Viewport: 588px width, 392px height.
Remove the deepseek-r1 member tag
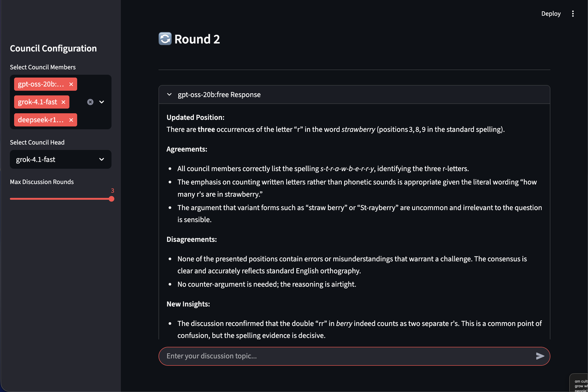[71, 120]
